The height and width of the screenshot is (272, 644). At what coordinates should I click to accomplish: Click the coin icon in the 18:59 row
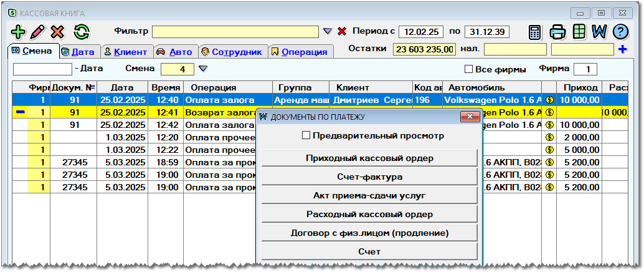tap(549, 162)
